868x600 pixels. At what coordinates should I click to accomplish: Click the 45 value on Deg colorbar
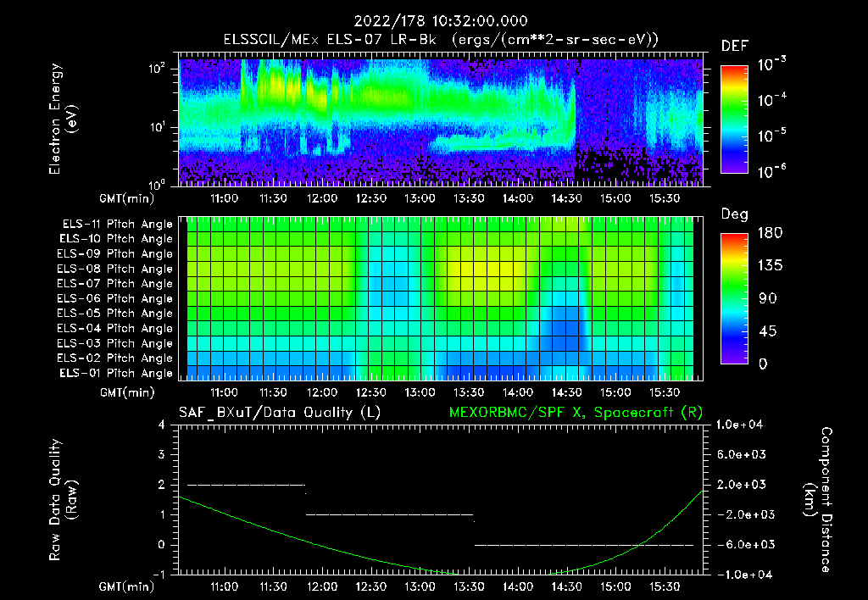click(x=768, y=331)
